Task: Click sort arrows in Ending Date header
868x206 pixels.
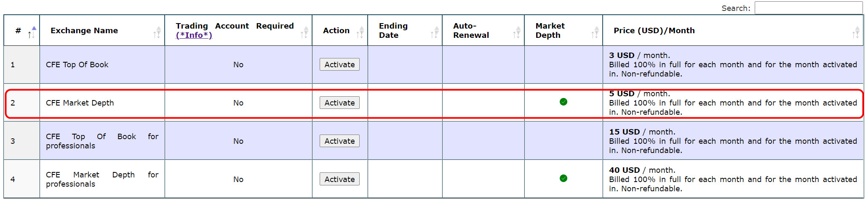Action: (x=434, y=32)
